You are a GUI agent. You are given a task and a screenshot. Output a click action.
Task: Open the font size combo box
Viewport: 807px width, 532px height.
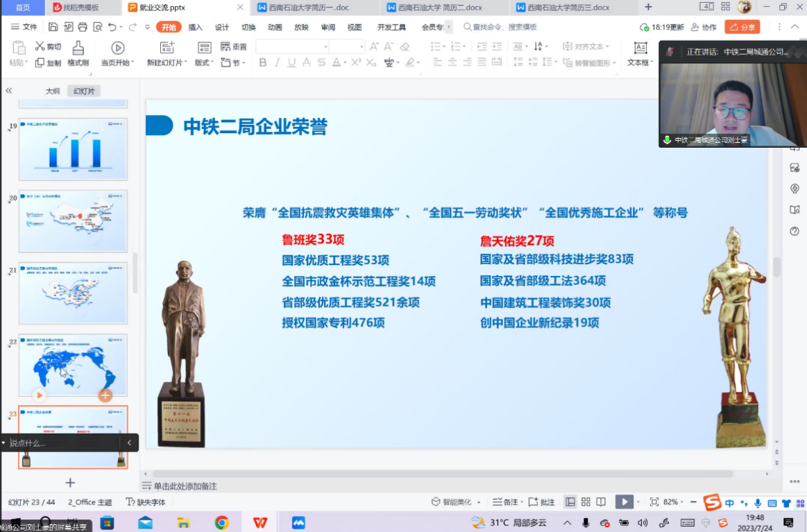click(347, 46)
